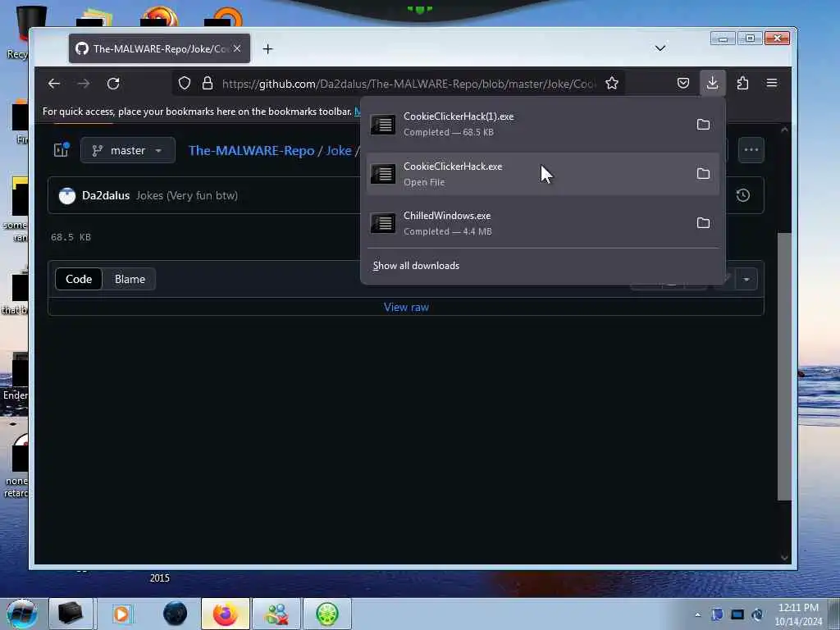Show folder for CookieClickerHack(1).exe
The width and height of the screenshot is (840, 630).
coord(703,125)
